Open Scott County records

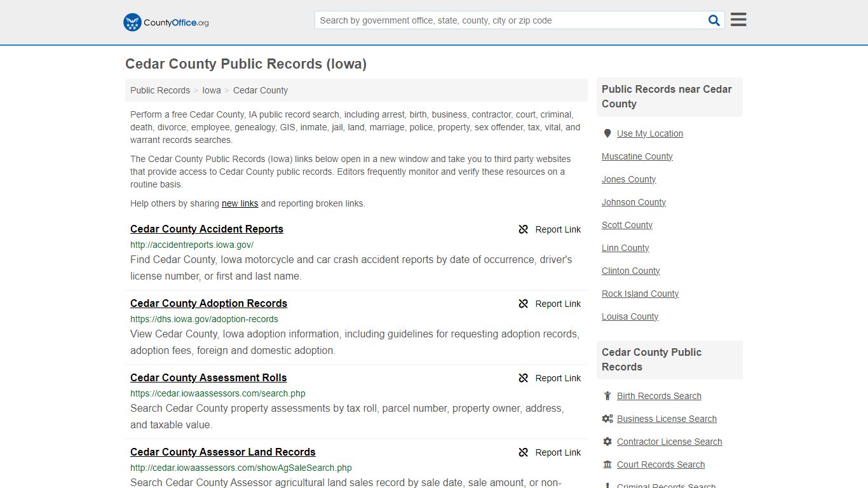point(627,225)
